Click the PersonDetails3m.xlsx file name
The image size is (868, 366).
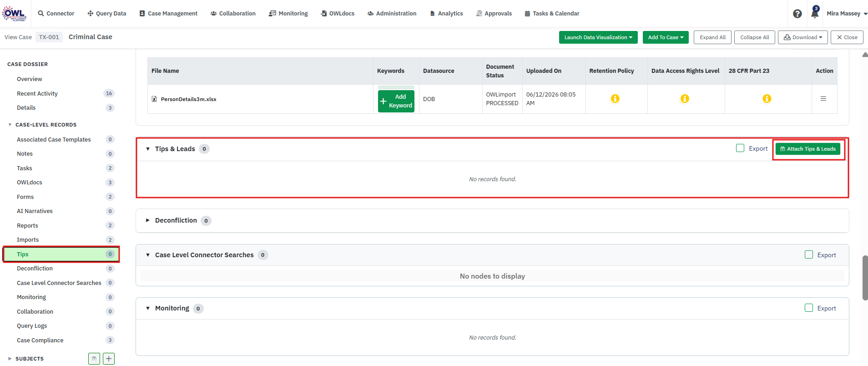pos(189,99)
